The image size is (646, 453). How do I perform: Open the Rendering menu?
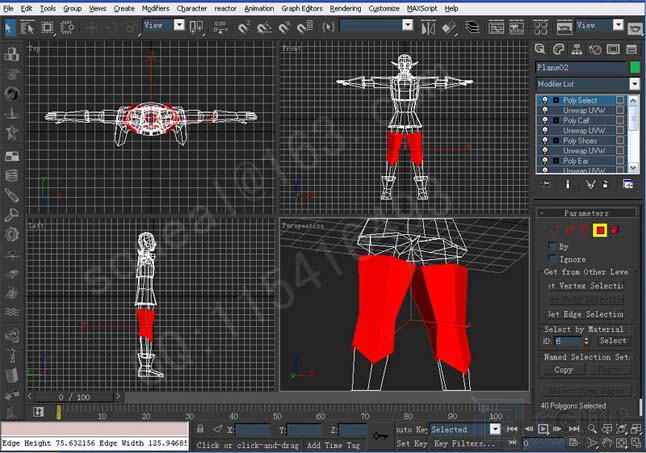345,8
